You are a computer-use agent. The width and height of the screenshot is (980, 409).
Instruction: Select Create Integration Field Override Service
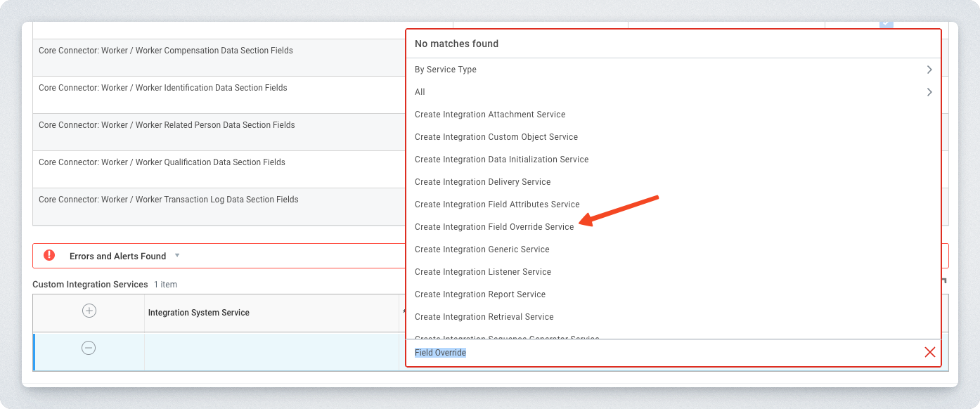point(494,227)
